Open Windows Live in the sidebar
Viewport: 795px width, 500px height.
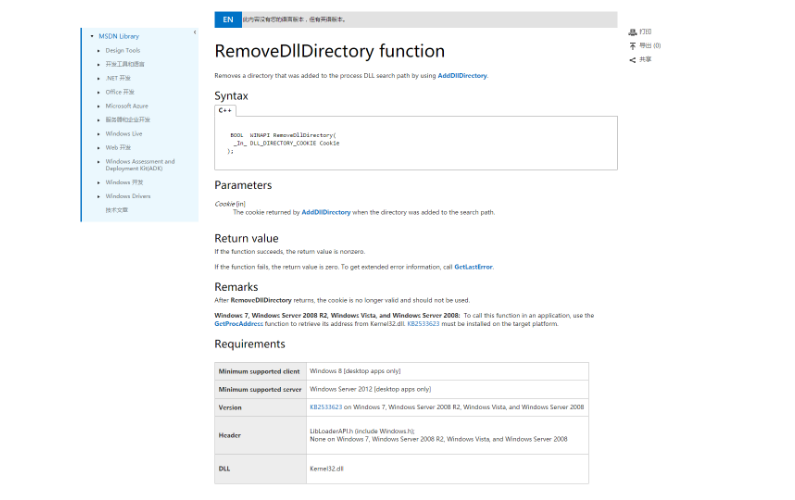tap(124, 133)
